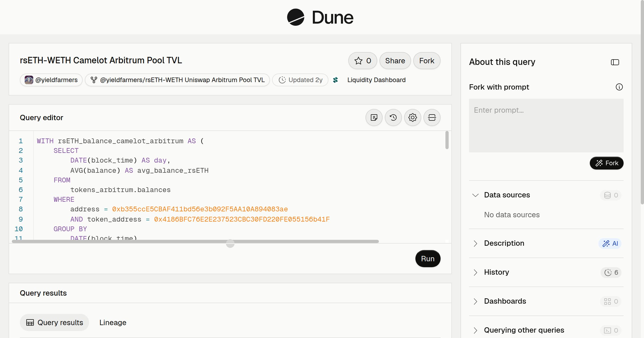644x338 pixels.
Task: Click the green Liquidity Dashboard icon
Action: 335,80
